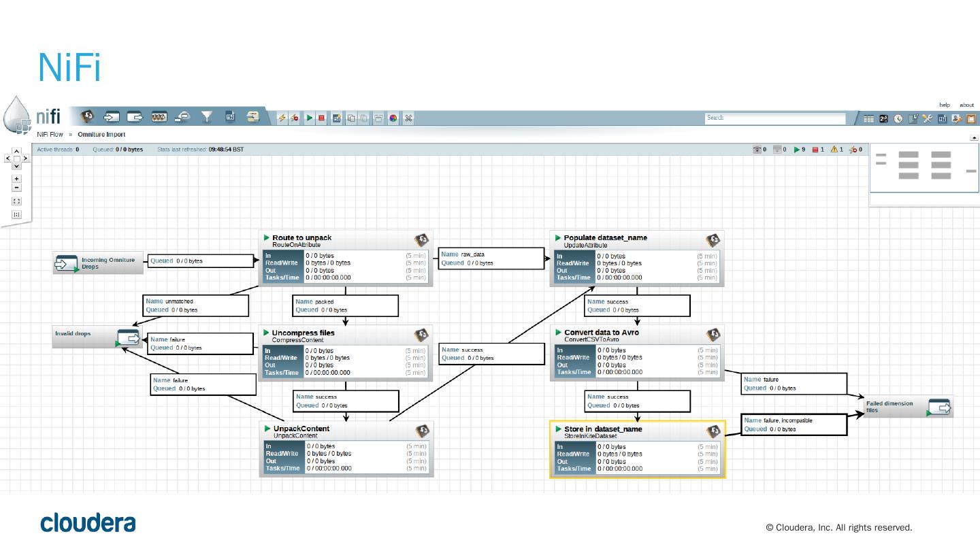
Task: Open Controller Settings wrench icon
Action: tap(927, 118)
